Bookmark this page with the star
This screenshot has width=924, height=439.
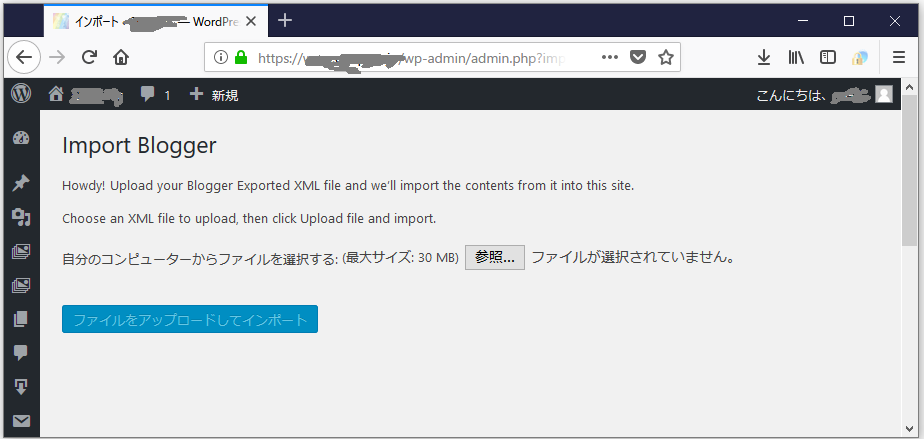666,58
